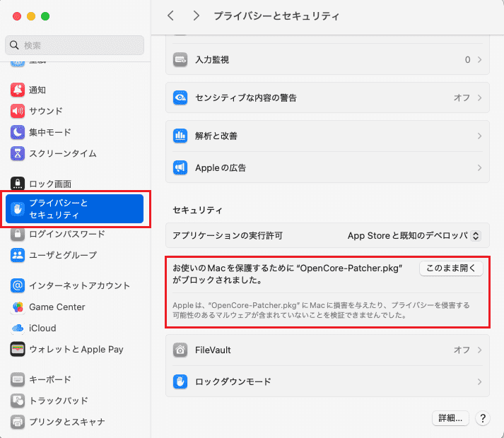Expand the センシティブな内容の警告 chevron
Screen dimensions: 504x438
479,97
